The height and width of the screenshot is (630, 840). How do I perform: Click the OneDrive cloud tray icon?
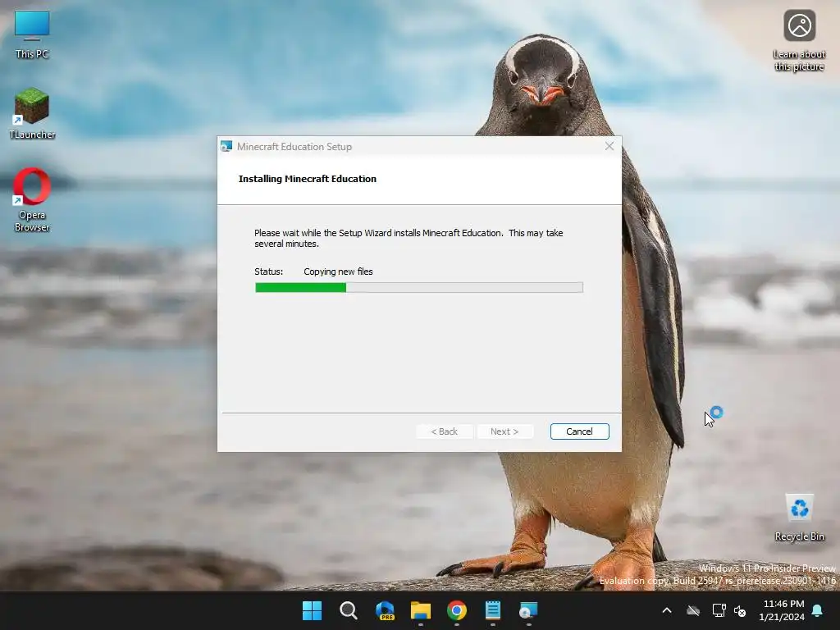[693, 610]
